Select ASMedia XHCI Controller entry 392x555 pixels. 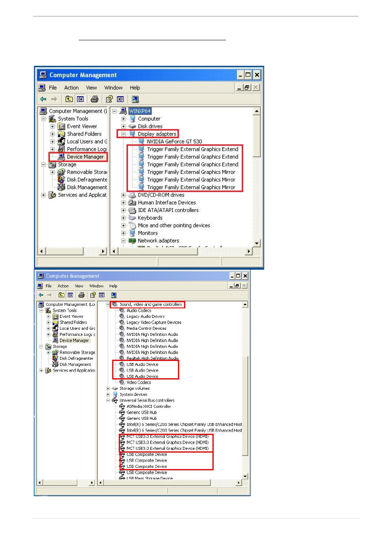coord(149,406)
